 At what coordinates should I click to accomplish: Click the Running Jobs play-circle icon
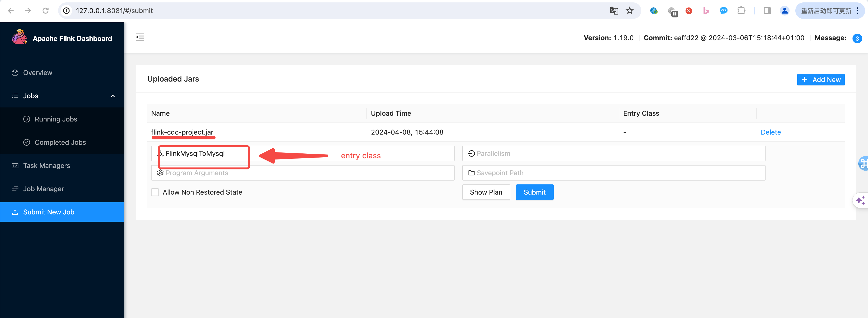point(27,119)
